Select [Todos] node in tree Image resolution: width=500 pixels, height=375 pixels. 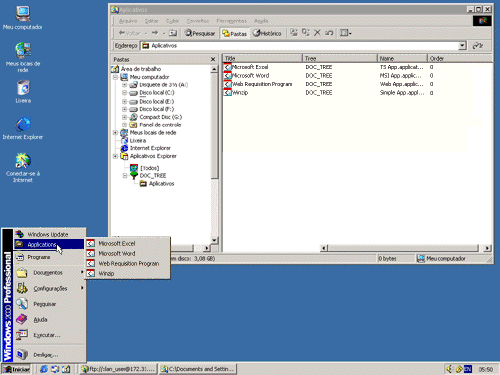pos(149,168)
